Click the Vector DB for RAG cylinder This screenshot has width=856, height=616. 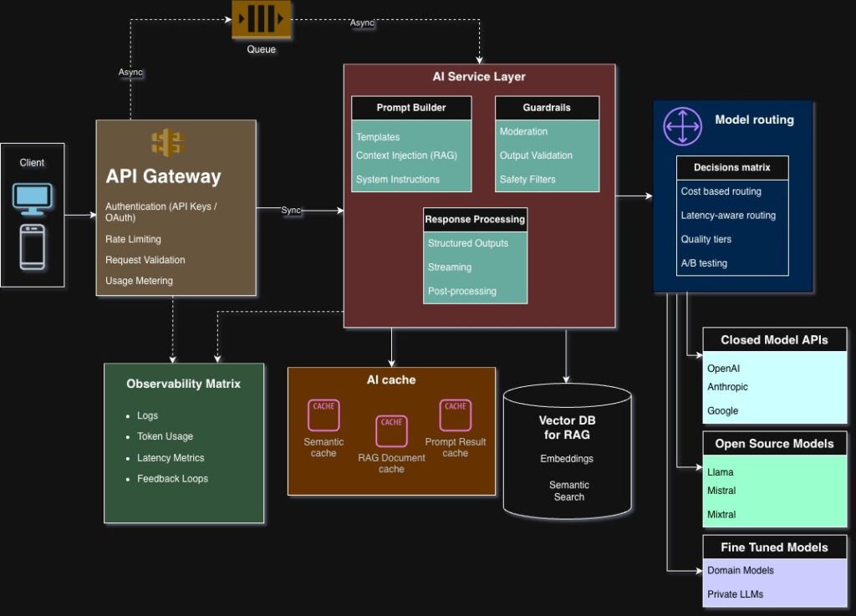click(x=567, y=452)
